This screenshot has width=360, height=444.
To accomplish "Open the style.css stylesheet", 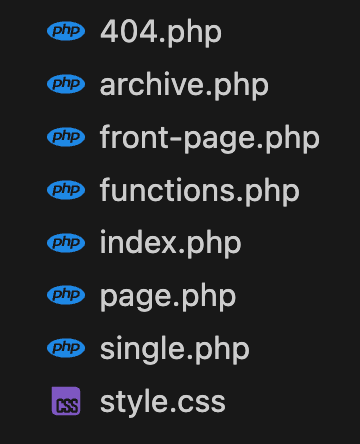I will [x=163, y=402].
